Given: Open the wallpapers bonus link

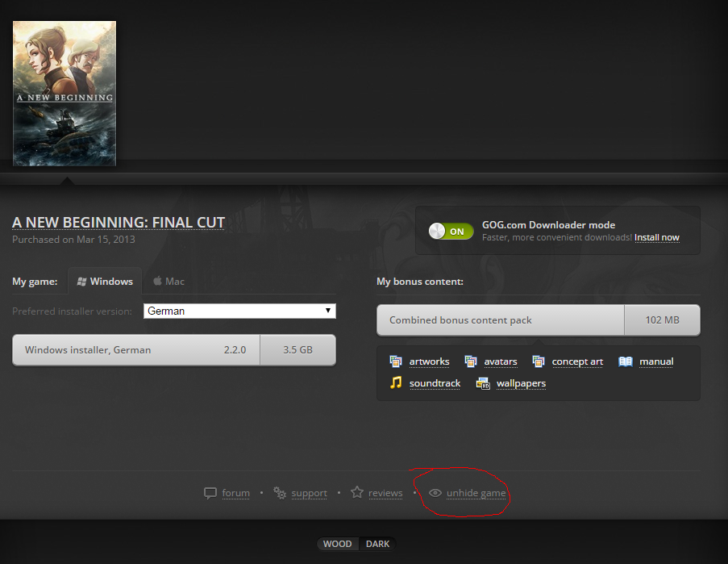Looking at the screenshot, I should [x=521, y=383].
